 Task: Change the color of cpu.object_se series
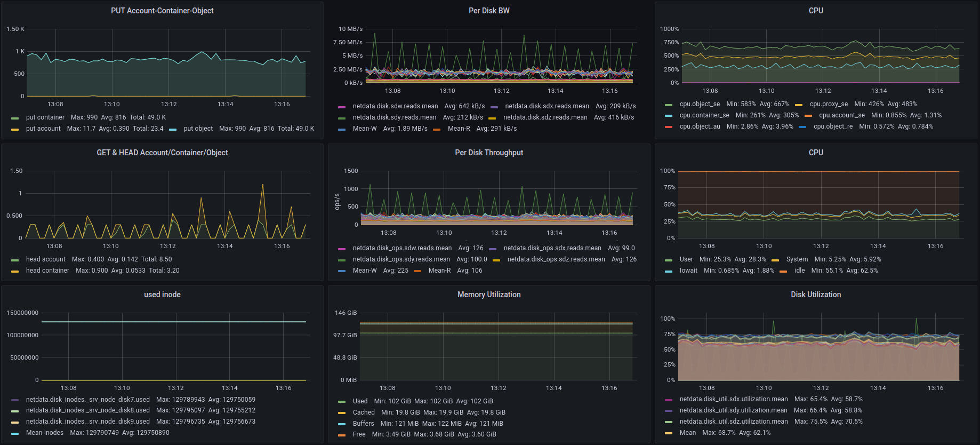[669, 105]
